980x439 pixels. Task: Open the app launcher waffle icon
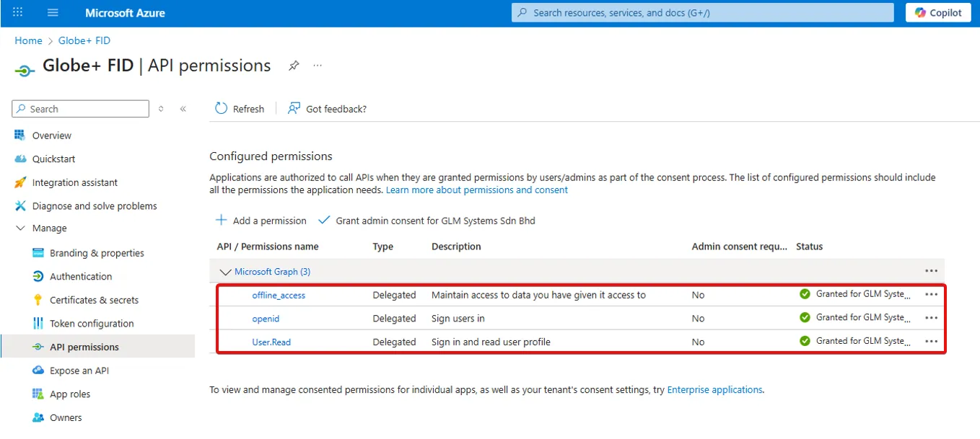coord(18,13)
